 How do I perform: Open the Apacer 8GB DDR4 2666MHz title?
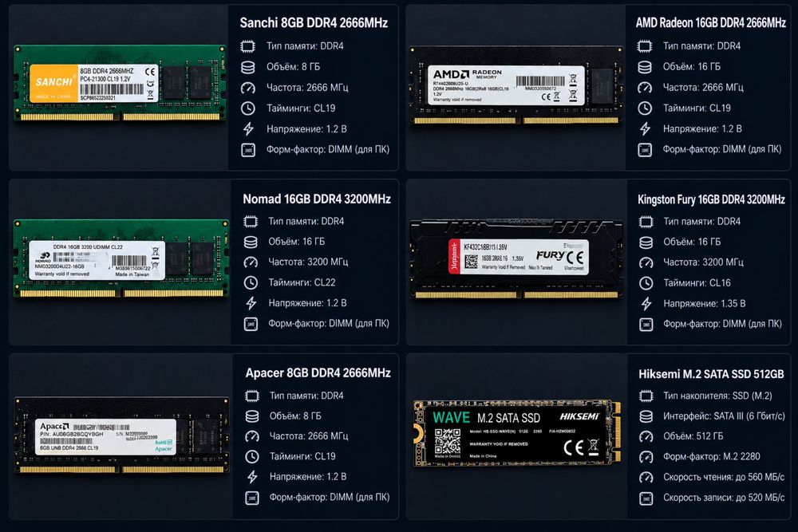[318, 372]
